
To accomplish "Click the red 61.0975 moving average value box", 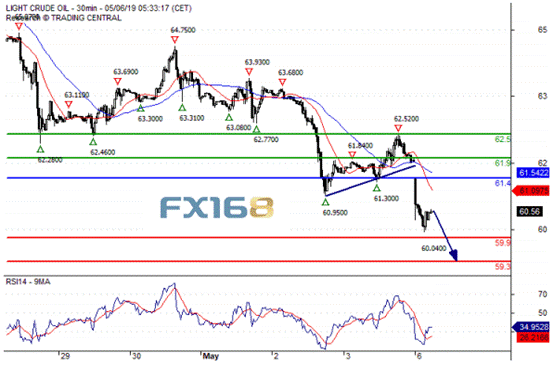I will pos(532,191).
